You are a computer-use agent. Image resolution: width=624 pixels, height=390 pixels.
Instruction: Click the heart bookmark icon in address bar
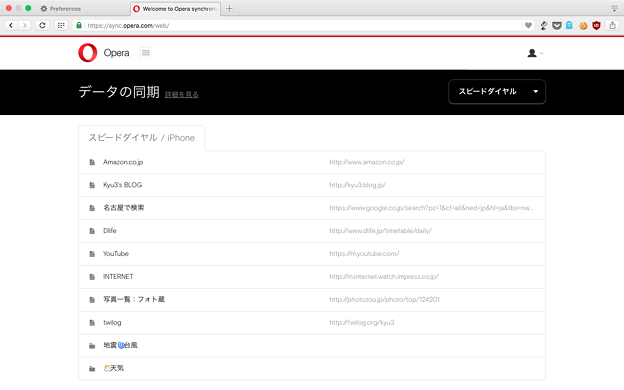pos(528,25)
